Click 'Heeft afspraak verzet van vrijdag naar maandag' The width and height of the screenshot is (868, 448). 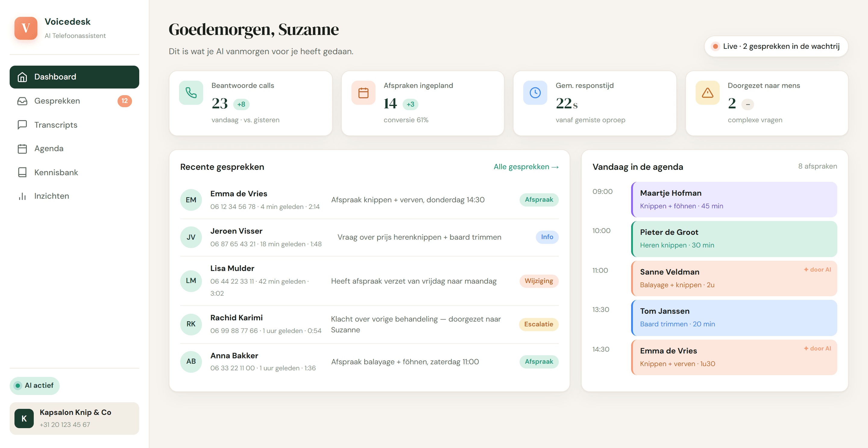pos(414,281)
